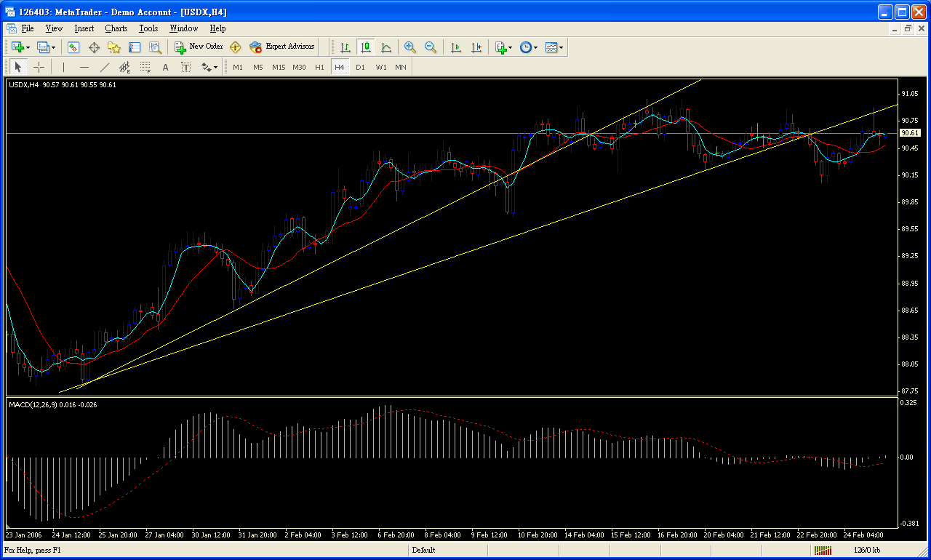
Task: Set timeframe to M1
Action: pyautogui.click(x=238, y=67)
